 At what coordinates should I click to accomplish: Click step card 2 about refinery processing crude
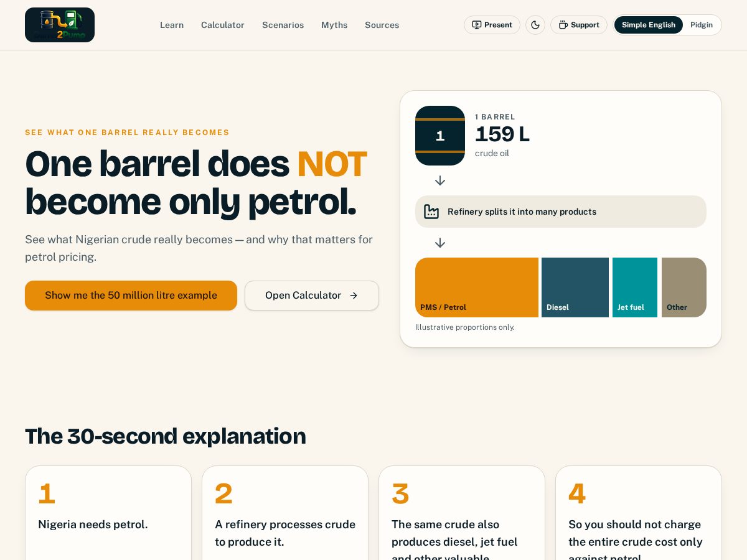pyautogui.click(x=285, y=513)
